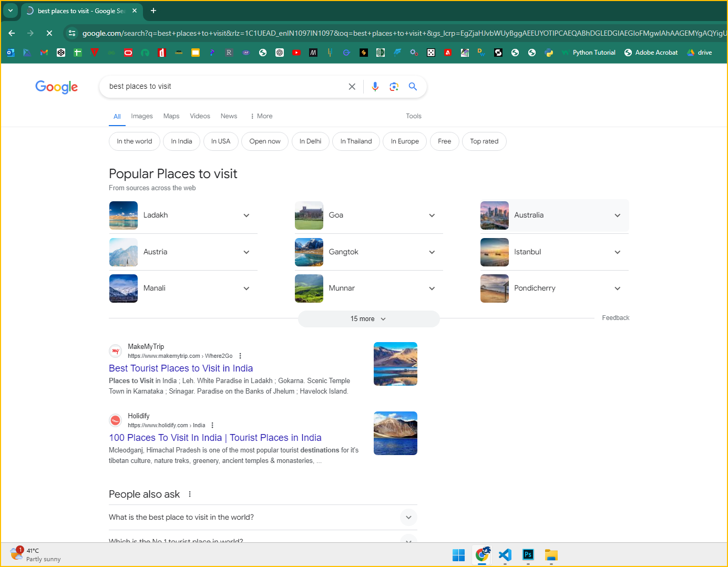Open the More search options menu
The width and height of the screenshot is (728, 567).
(x=261, y=116)
